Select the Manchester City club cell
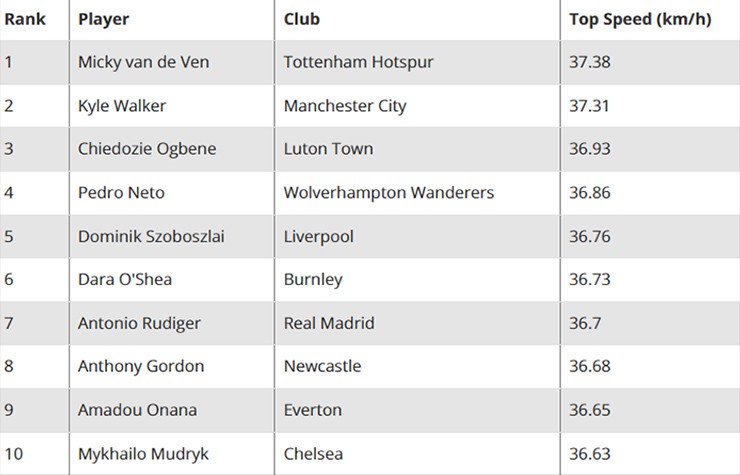The image size is (740, 475). [x=345, y=105]
